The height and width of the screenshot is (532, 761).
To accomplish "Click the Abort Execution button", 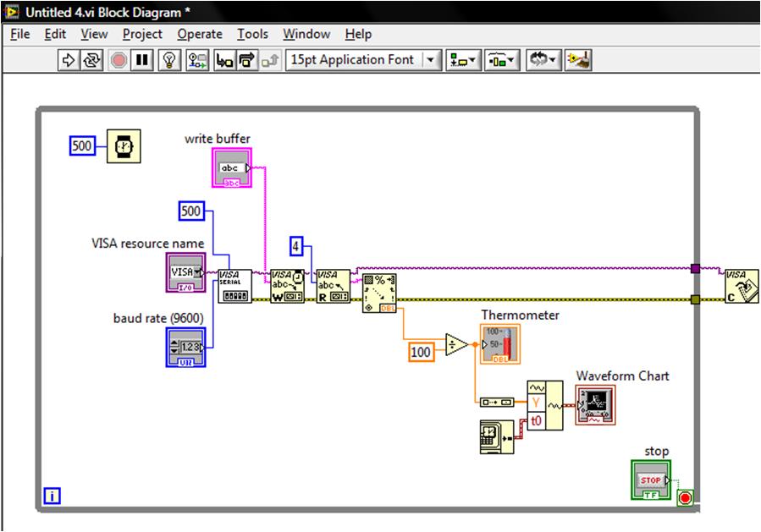I will pos(119,60).
